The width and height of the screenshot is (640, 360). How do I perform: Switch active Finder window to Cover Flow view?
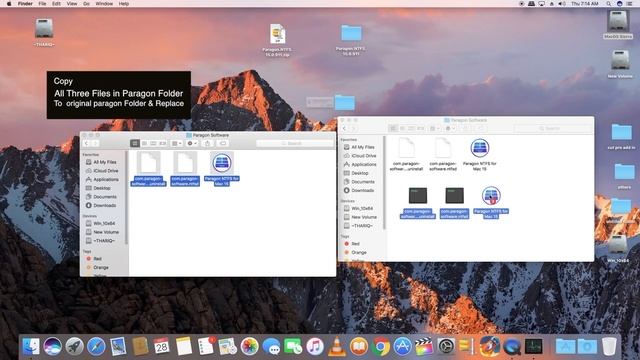point(162,143)
